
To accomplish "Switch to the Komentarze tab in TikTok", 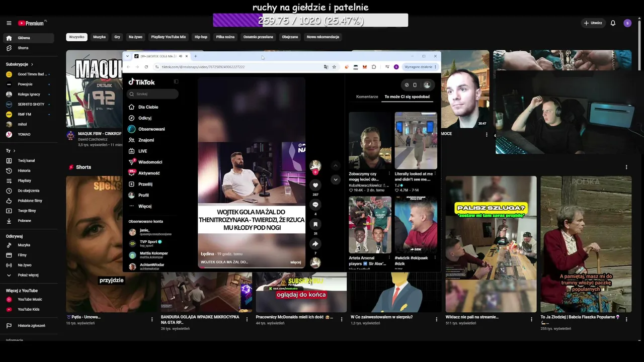I will 367,97.
